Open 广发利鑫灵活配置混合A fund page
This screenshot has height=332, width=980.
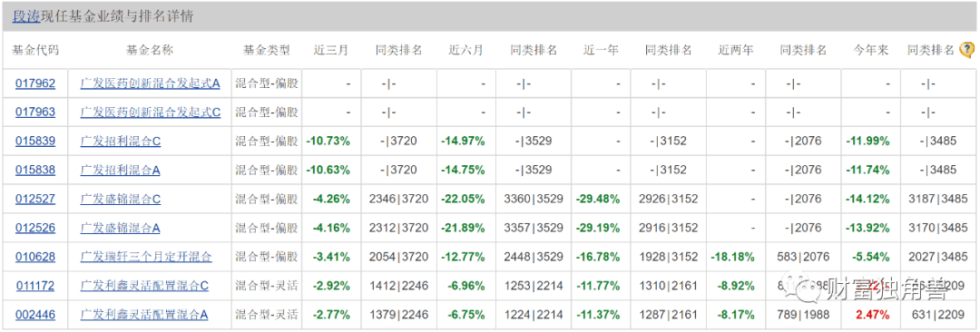(144, 315)
